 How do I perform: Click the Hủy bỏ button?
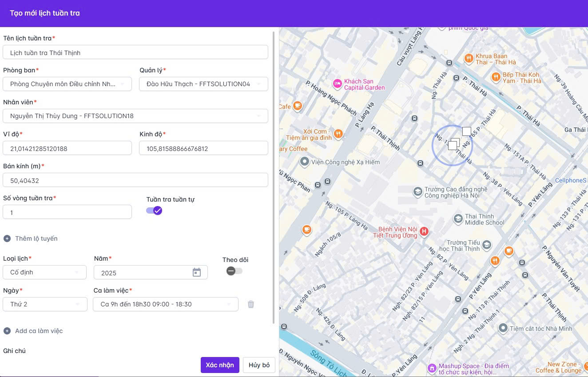259,365
